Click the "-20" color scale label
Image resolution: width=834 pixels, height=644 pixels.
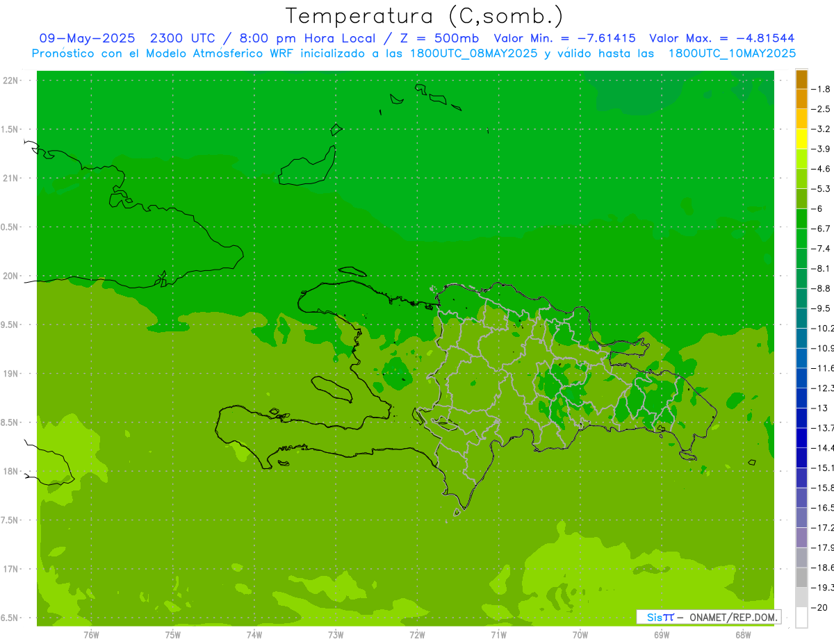tap(820, 607)
